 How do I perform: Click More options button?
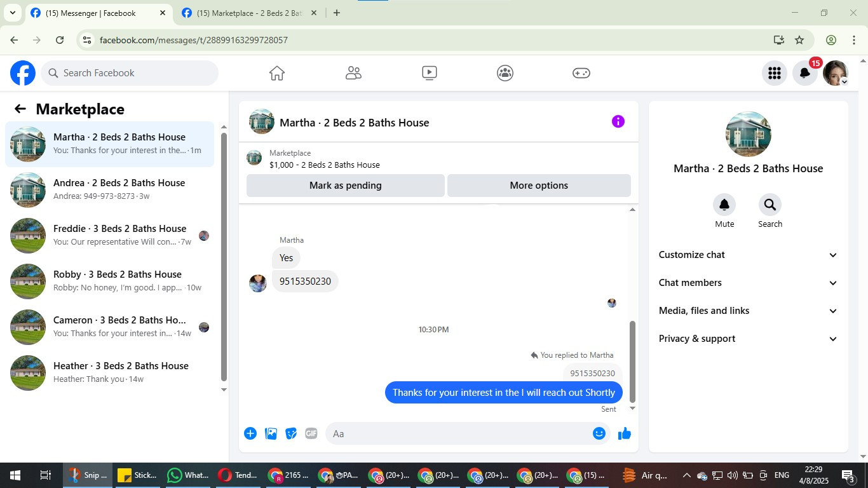click(539, 186)
